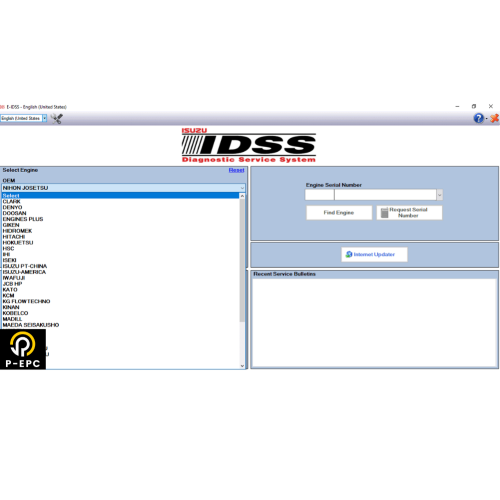Click the orange pin icon in toolbar
Viewport: 500px width, 500px height.
495,118
